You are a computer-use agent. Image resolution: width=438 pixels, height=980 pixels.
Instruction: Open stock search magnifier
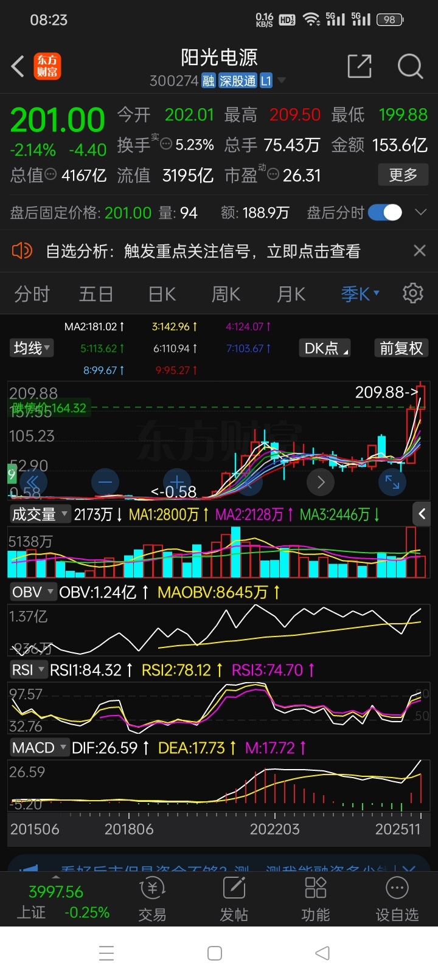click(410, 66)
